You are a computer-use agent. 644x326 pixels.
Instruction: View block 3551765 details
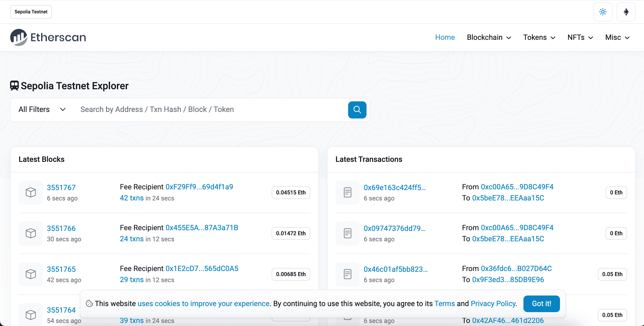click(x=61, y=269)
